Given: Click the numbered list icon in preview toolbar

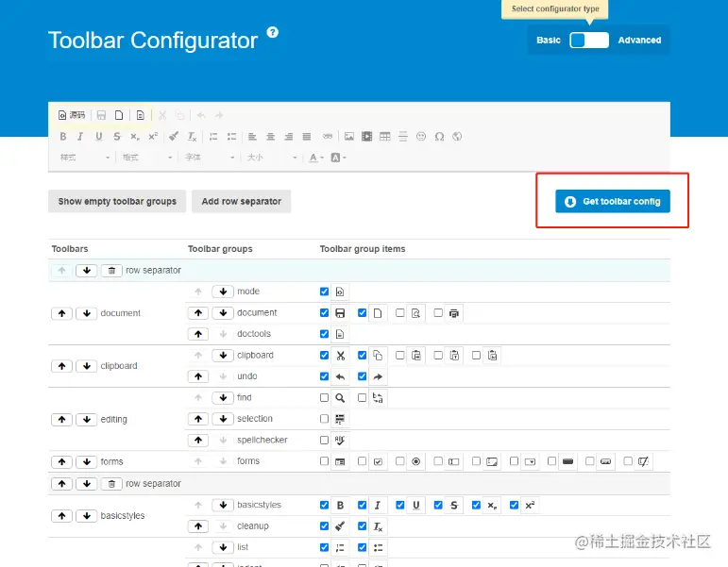Looking at the screenshot, I should point(213,137).
